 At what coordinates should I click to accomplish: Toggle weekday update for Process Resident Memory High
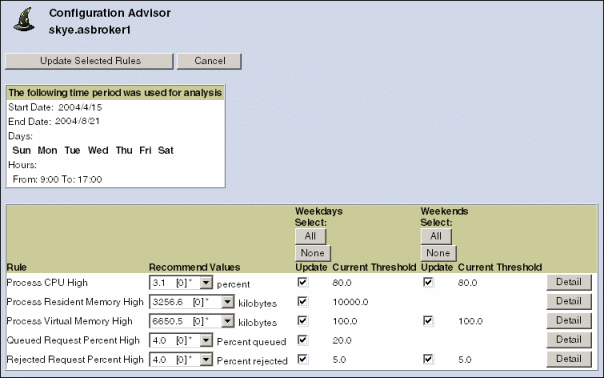click(303, 301)
